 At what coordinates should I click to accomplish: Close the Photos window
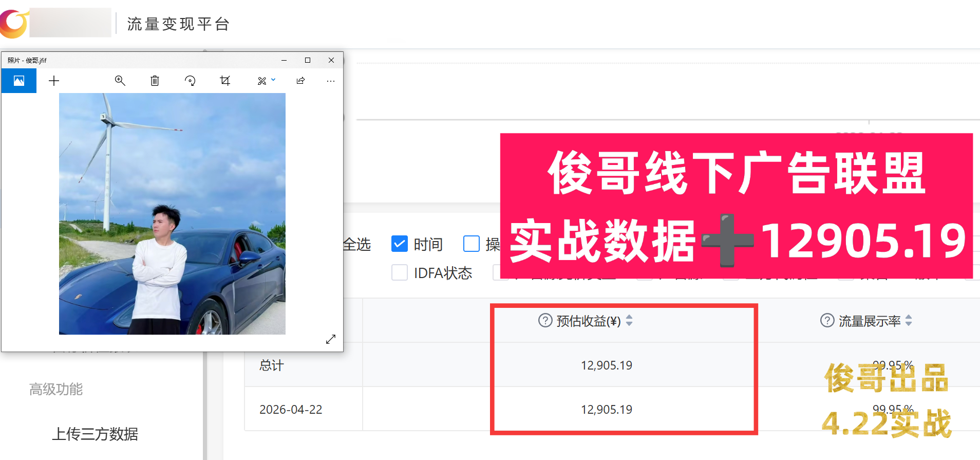[331, 60]
